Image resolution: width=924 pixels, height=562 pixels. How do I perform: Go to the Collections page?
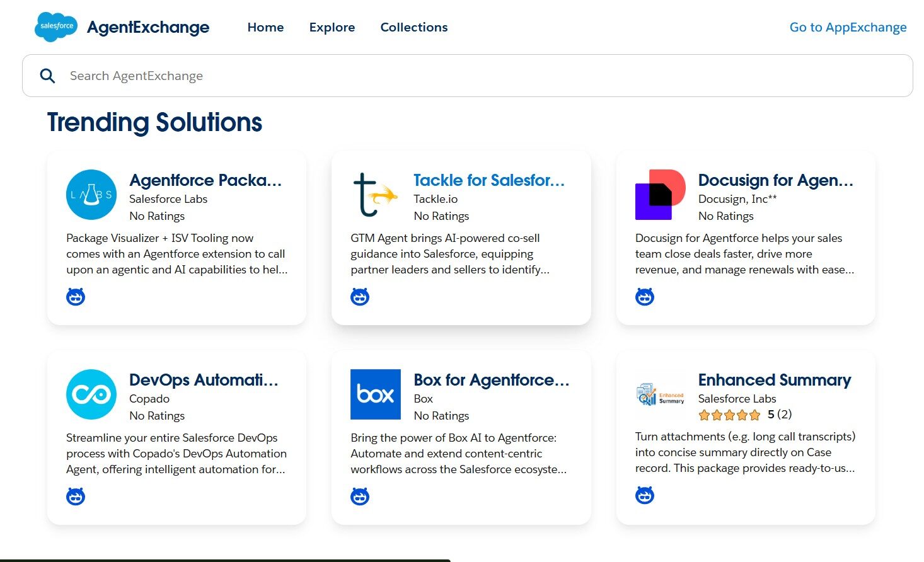(413, 27)
